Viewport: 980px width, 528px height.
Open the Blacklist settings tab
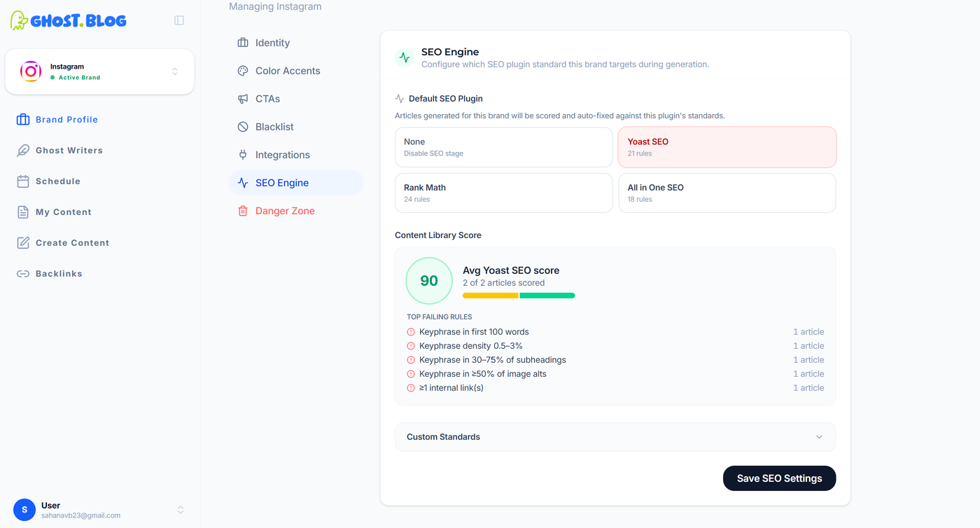coord(296,127)
